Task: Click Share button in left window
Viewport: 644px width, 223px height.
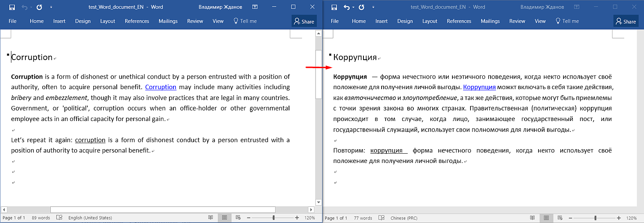Action: (304, 21)
